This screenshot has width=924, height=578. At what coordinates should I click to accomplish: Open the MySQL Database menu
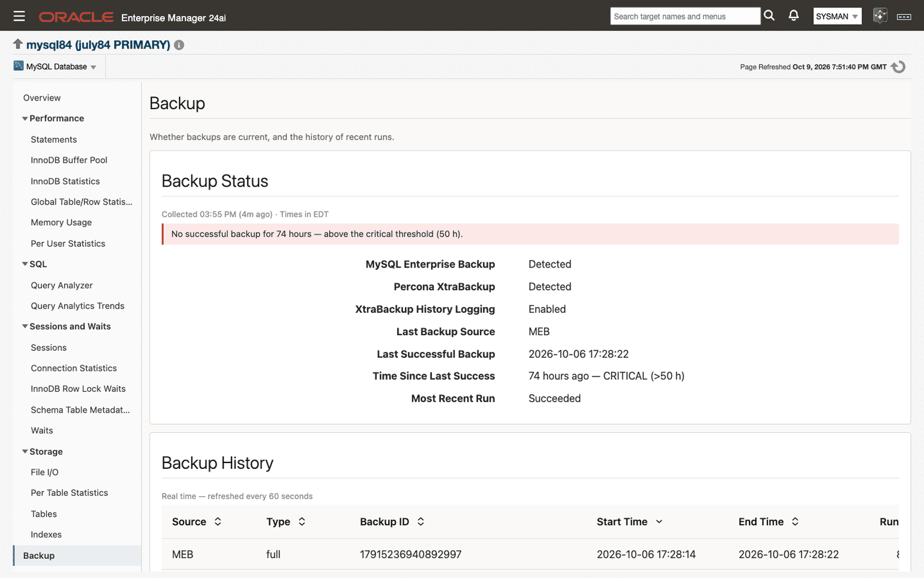coord(61,66)
